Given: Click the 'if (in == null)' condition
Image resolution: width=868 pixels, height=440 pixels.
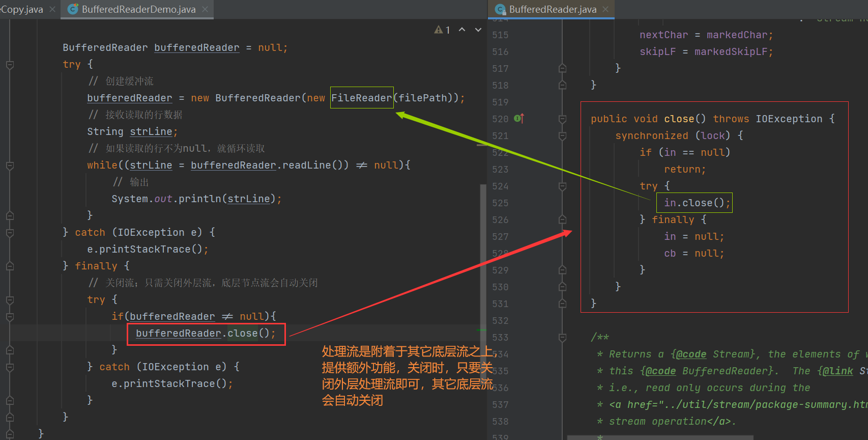Looking at the screenshot, I should (685, 152).
